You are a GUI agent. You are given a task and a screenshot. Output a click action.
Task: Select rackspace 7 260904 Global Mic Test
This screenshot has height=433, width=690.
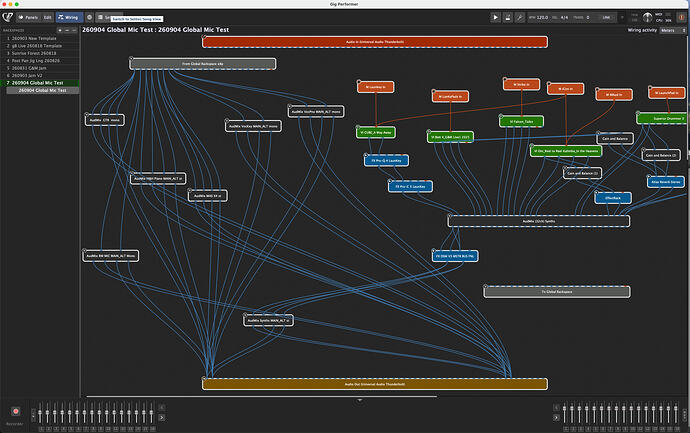click(40, 83)
